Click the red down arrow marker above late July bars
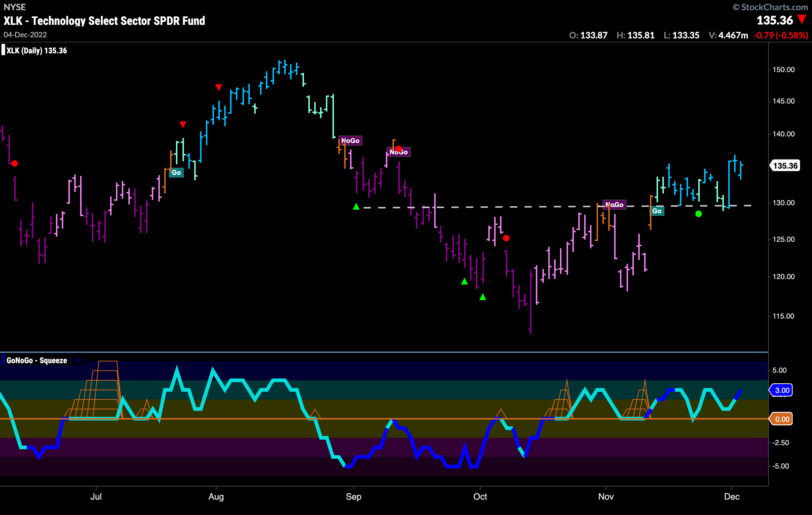Viewport: 812px width, 515px height. point(183,125)
